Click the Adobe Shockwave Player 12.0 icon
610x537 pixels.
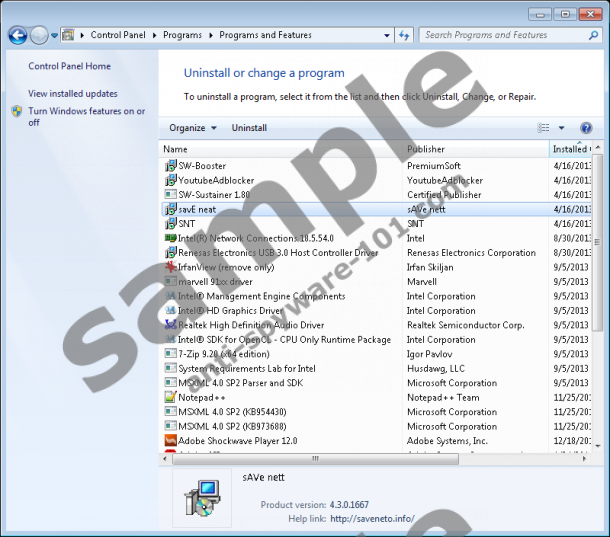170,441
